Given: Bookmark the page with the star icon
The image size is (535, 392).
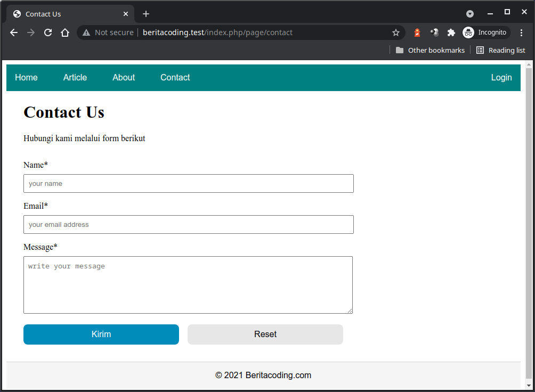Looking at the screenshot, I should click(x=396, y=32).
